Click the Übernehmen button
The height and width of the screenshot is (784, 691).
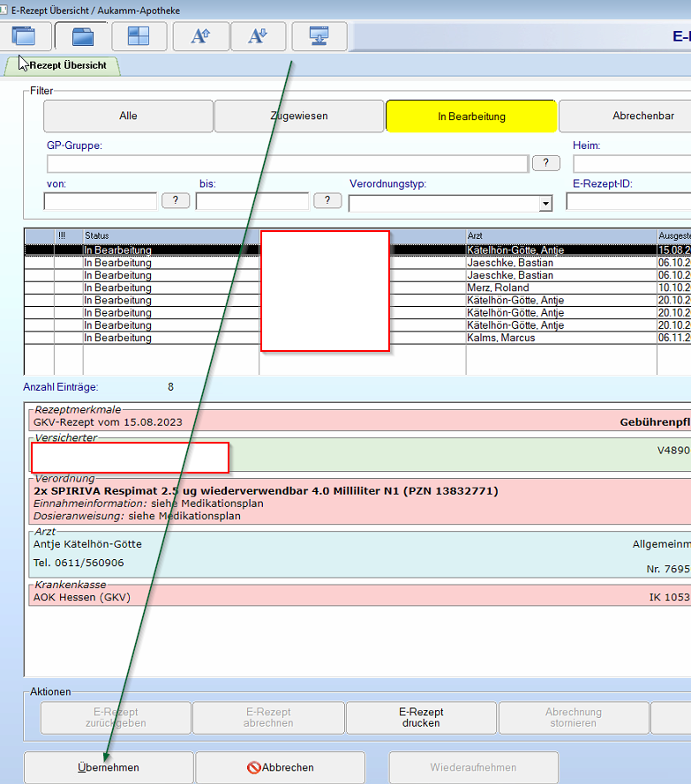[x=108, y=767]
